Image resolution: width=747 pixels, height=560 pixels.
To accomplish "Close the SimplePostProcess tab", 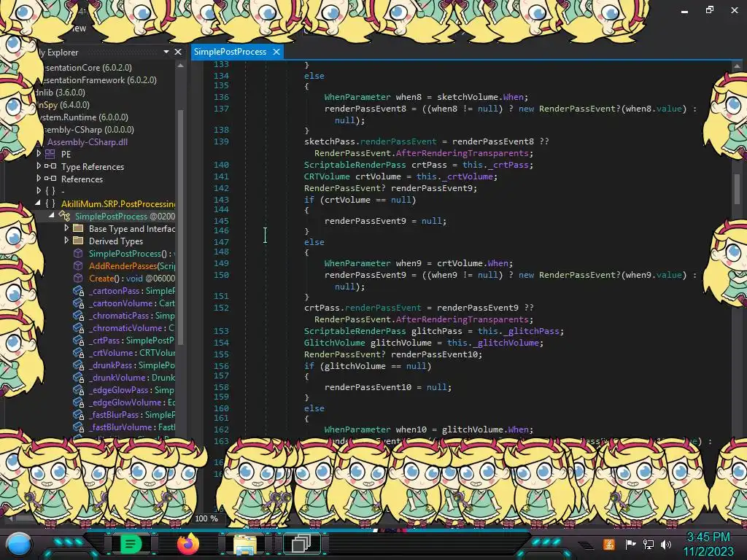I will tap(276, 52).
